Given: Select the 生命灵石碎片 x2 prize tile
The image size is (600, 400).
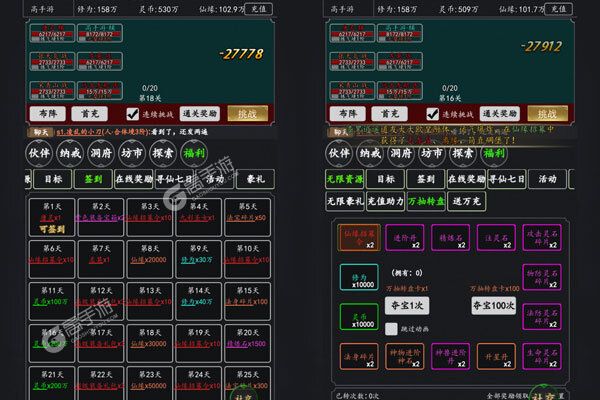Looking at the screenshot, I should click(x=542, y=356).
